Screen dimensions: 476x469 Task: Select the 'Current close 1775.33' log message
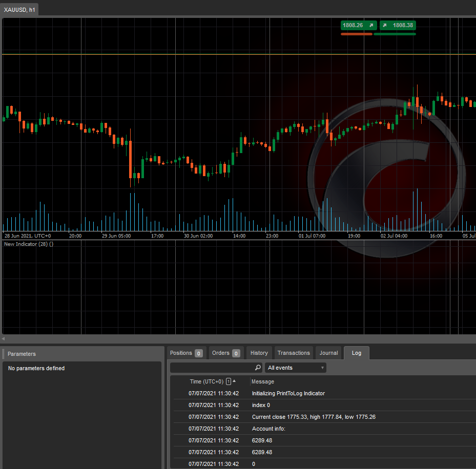pos(314,417)
